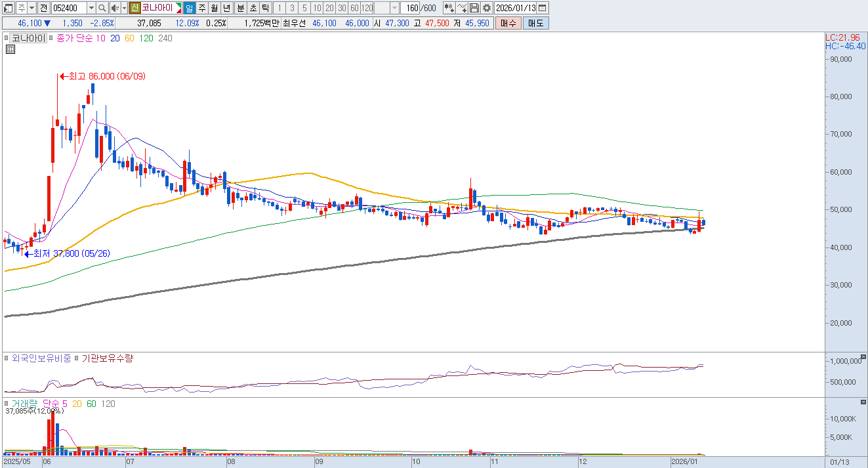Switch chart to 주 (weekly) period
The width and height of the screenshot is (868, 468).
[201, 8]
